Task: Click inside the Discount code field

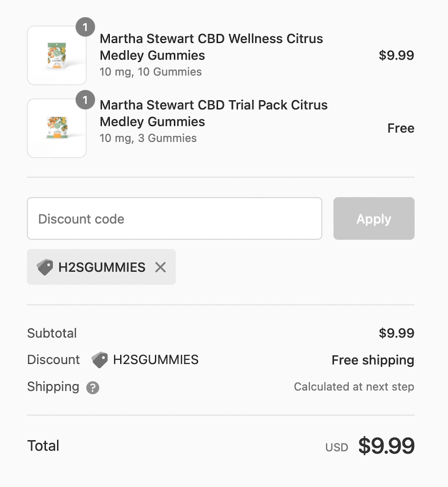Action: point(174,219)
